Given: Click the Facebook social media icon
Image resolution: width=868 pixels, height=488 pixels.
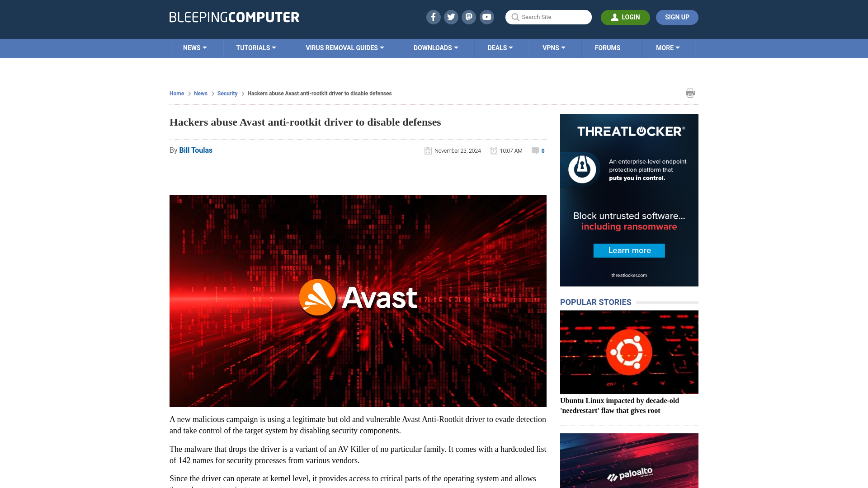Looking at the screenshot, I should (x=434, y=17).
